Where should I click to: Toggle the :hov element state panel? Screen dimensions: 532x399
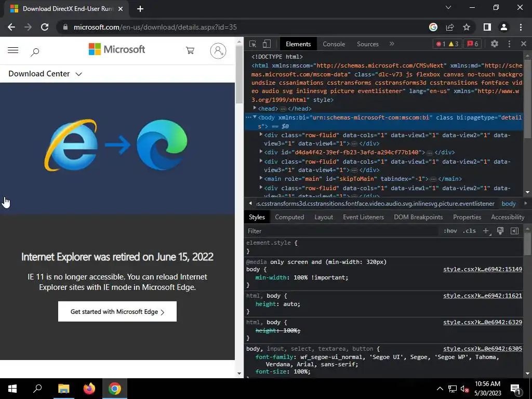click(450, 231)
